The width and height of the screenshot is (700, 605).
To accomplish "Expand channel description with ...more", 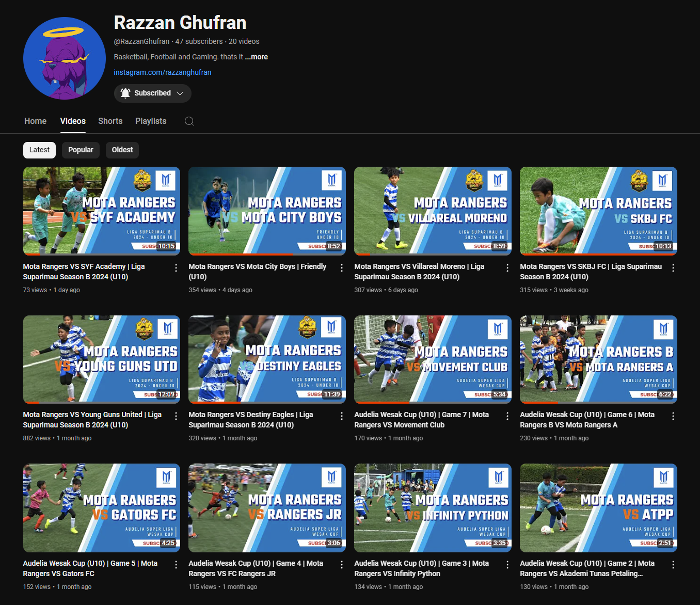I will 257,57.
